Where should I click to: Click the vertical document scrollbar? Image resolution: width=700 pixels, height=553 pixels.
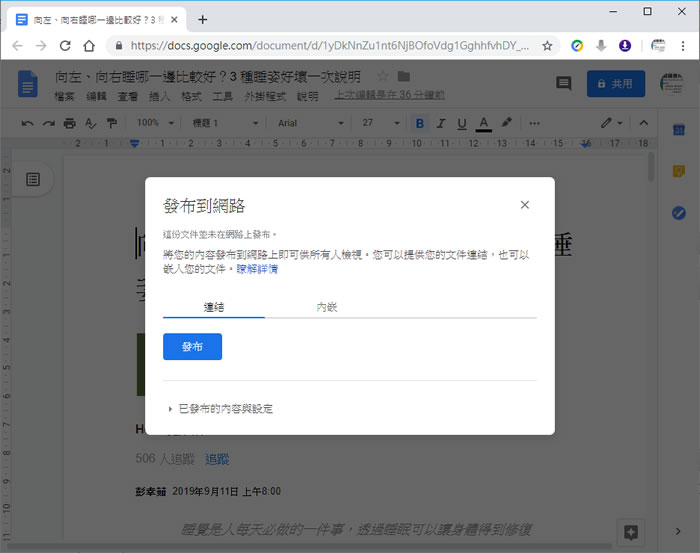651,166
